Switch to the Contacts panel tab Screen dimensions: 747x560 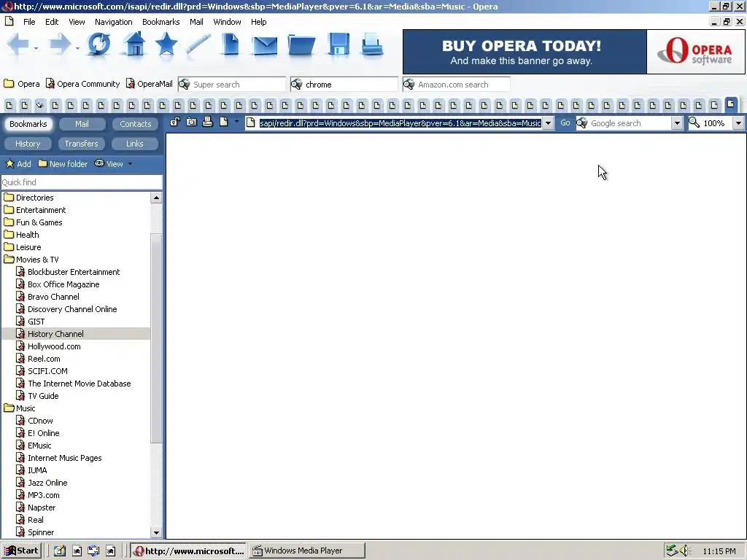[x=135, y=124]
